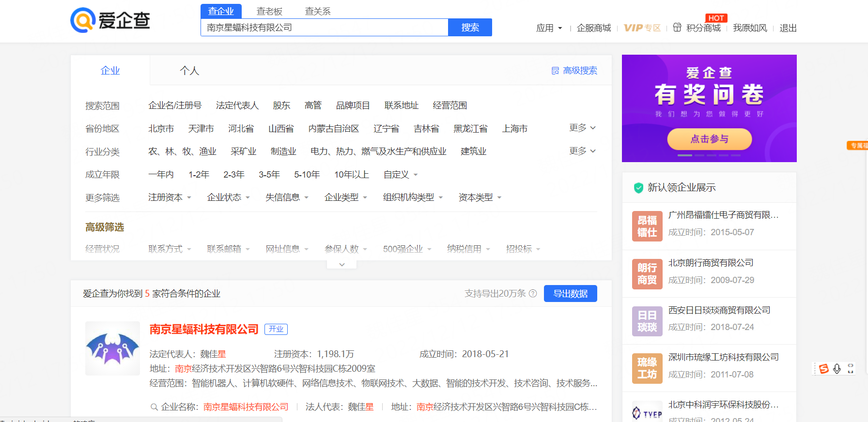Select the 企业 results tab
868x422 pixels.
[110, 71]
